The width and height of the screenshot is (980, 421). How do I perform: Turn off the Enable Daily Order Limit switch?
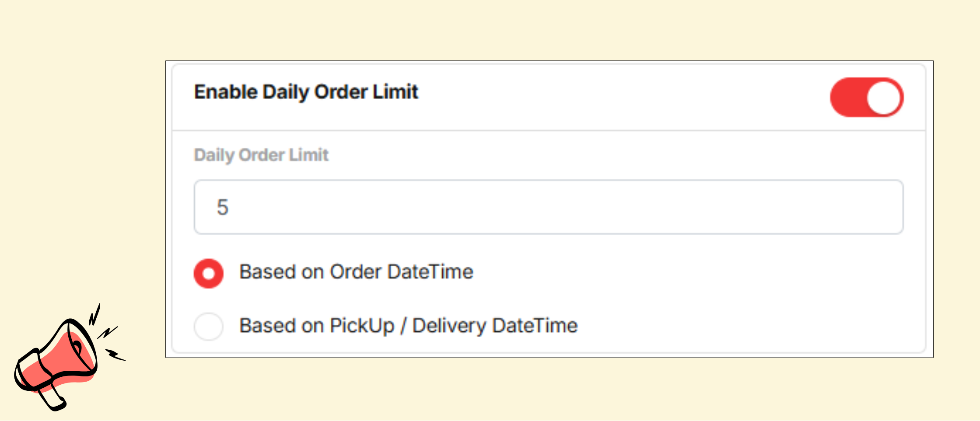point(866,97)
